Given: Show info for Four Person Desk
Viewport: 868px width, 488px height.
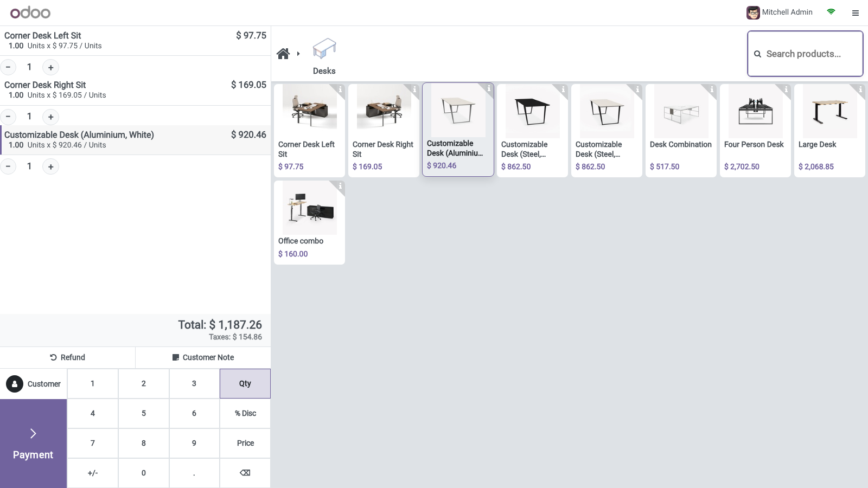Looking at the screenshot, I should click(786, 89).
